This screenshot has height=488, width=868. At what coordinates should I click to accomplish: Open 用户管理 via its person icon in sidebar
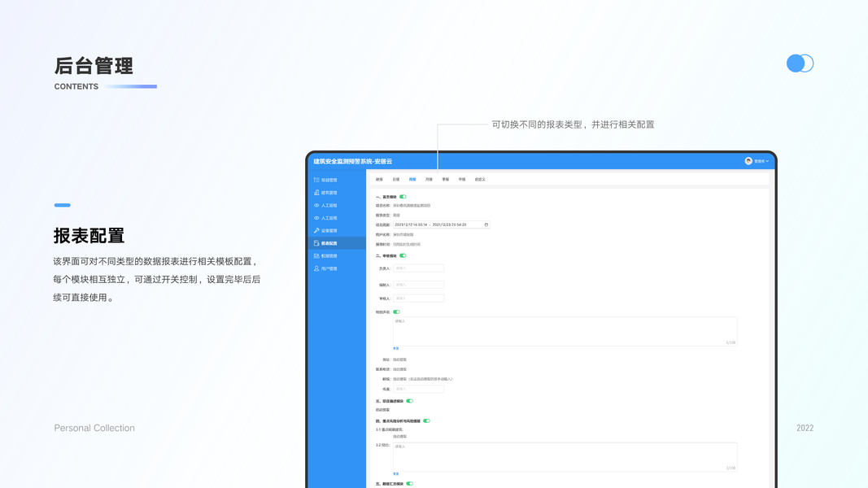pos(316,269)
